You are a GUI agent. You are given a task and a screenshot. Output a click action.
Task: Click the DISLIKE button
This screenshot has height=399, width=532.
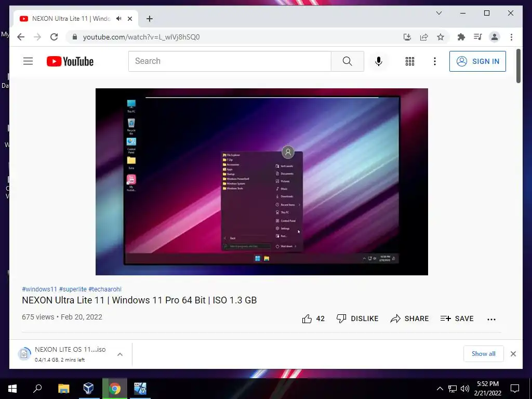357,318
